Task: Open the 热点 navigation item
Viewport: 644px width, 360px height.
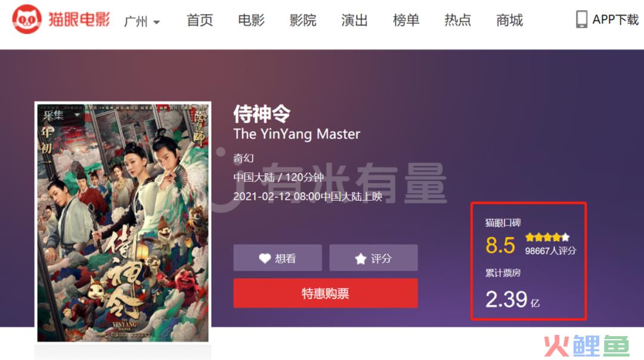Action: coord(457,20)
